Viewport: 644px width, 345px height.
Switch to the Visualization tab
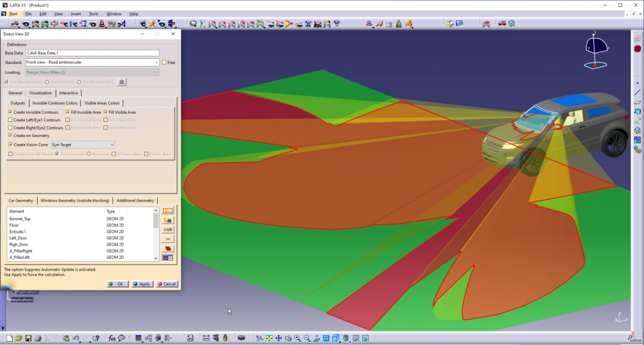tap(40, 93)
